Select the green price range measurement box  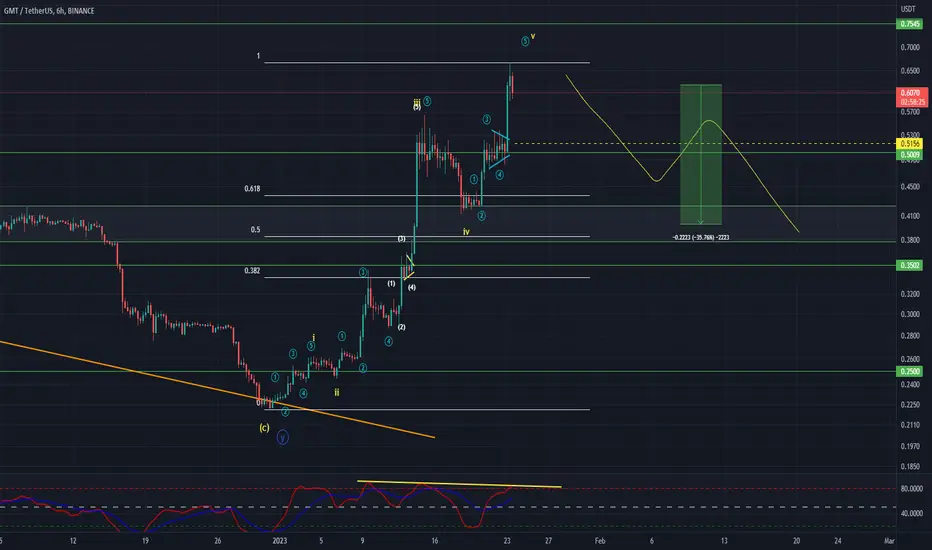[x=701, y=155]
